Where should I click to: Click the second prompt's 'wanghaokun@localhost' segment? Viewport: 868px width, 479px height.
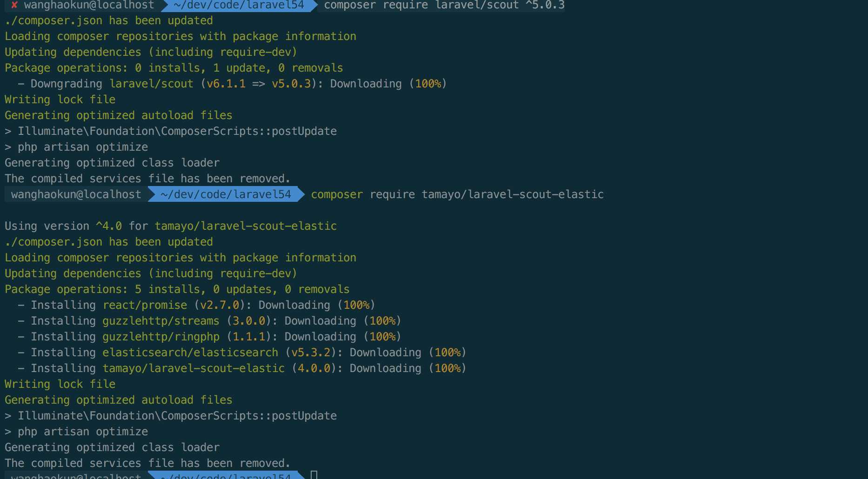point(76,194)
